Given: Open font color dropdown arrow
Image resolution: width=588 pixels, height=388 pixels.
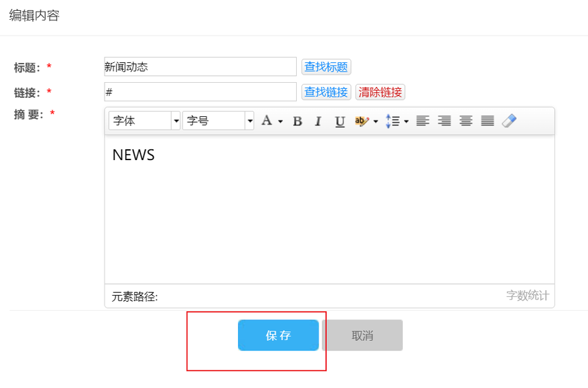Looking at the screenshot, I should [x=280, y=121].
